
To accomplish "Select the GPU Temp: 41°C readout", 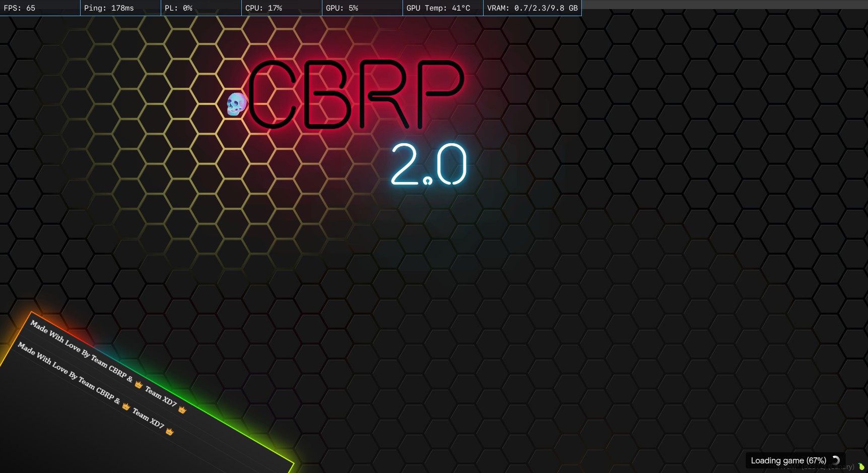I will [x=443, y=8].
